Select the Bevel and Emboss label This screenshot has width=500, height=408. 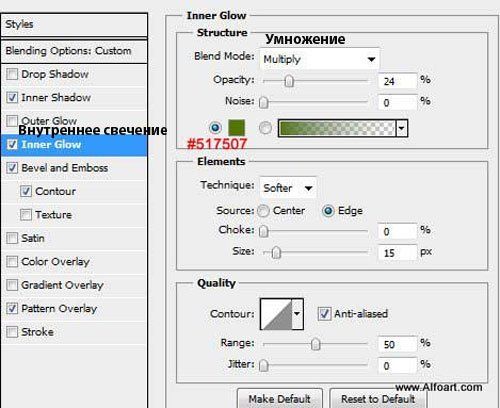pyautogui.click(x=65, y=168)
